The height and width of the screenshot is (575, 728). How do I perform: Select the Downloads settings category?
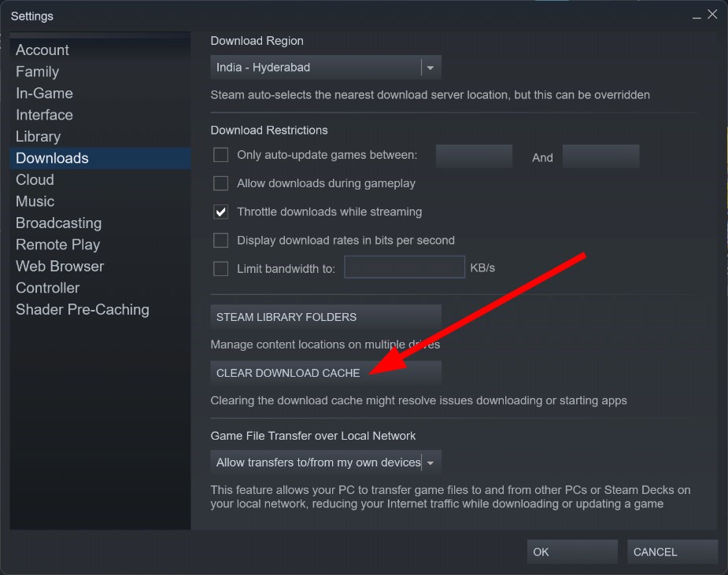(100, 158)
